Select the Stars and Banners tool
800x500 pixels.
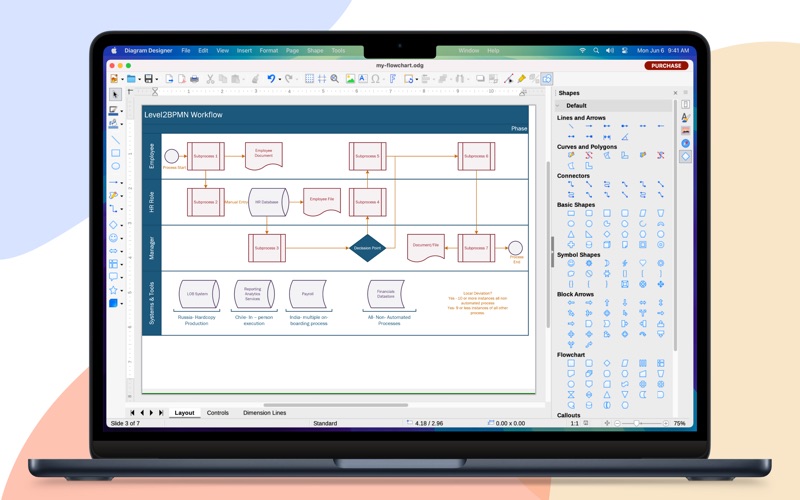point(113,290)
